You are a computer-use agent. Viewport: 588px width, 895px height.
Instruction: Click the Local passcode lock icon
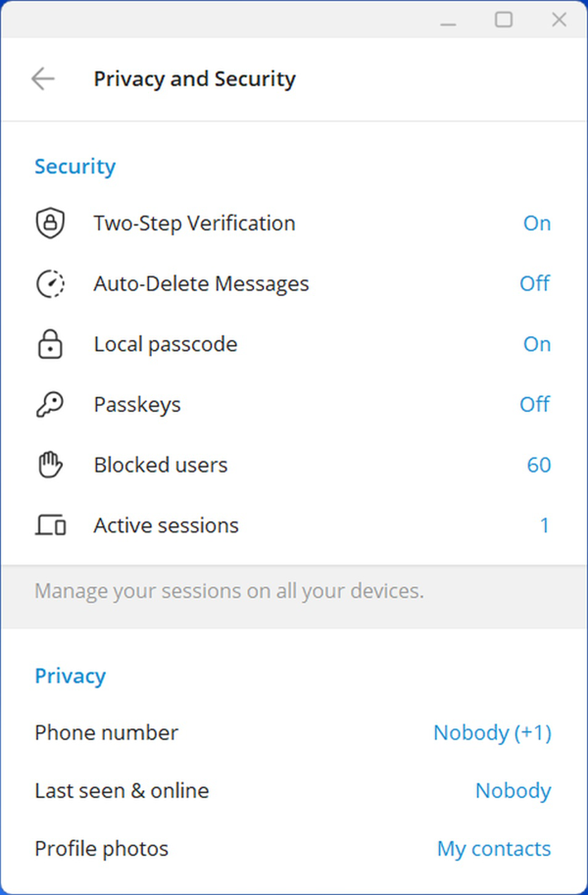(50, 344)
